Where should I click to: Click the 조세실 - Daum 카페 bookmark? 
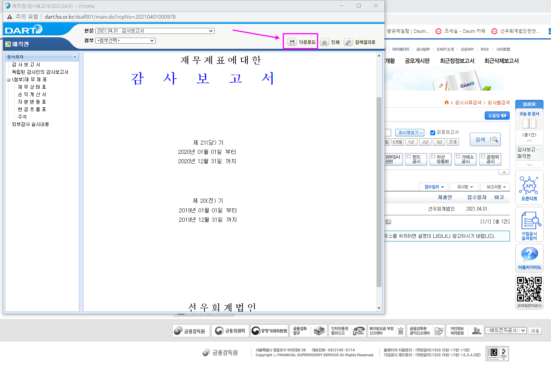coord(461,31)
